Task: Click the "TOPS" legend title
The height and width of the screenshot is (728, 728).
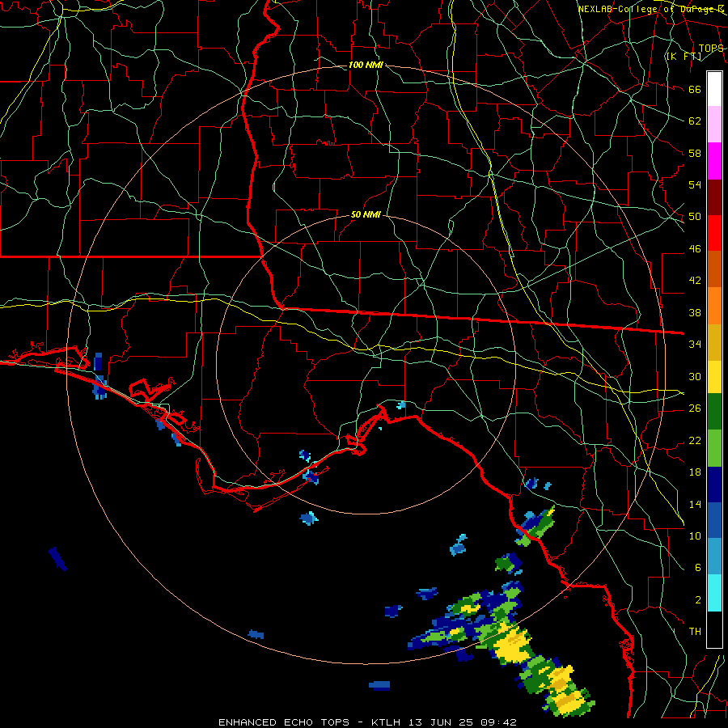Action: (x=711, y=49)
